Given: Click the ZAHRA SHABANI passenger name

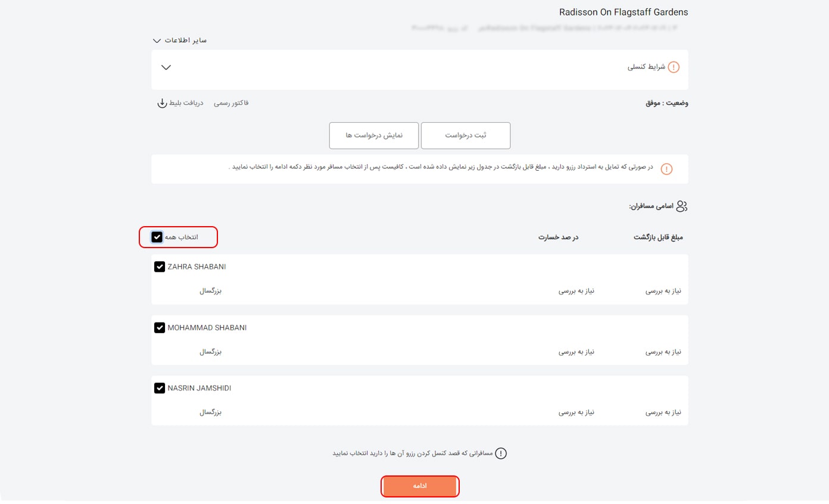Looking at the screenshot, I should [x=197, y=267].
